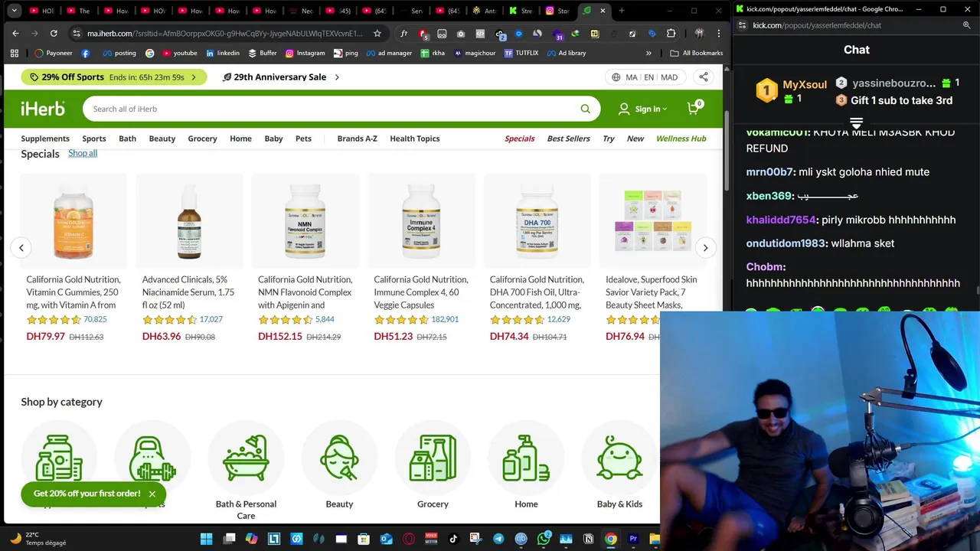Open the browser extensions puzzle icon

tap(671, 34)
